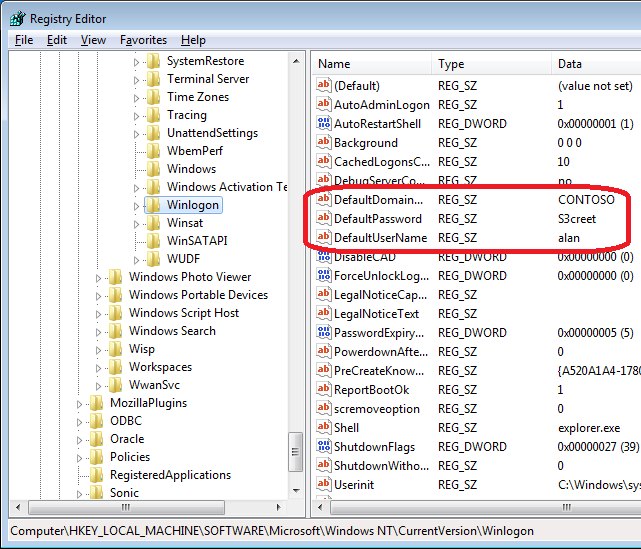Click the Registry Editor title bar icon
The width and height of the screenshot is (641, 549).
click(x=17, y=17)
